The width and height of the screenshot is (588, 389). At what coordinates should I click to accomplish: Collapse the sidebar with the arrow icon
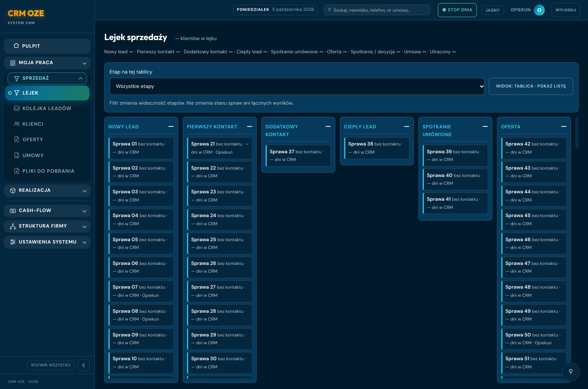coord(84,365)
